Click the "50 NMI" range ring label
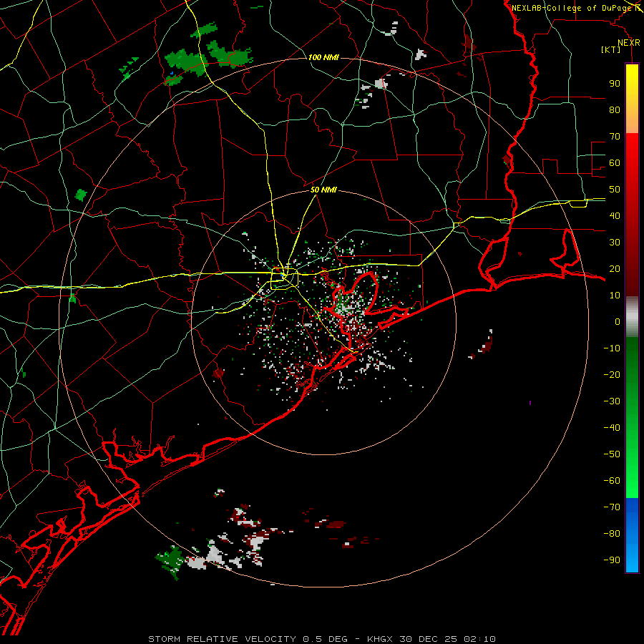 [x=323, y=190]
